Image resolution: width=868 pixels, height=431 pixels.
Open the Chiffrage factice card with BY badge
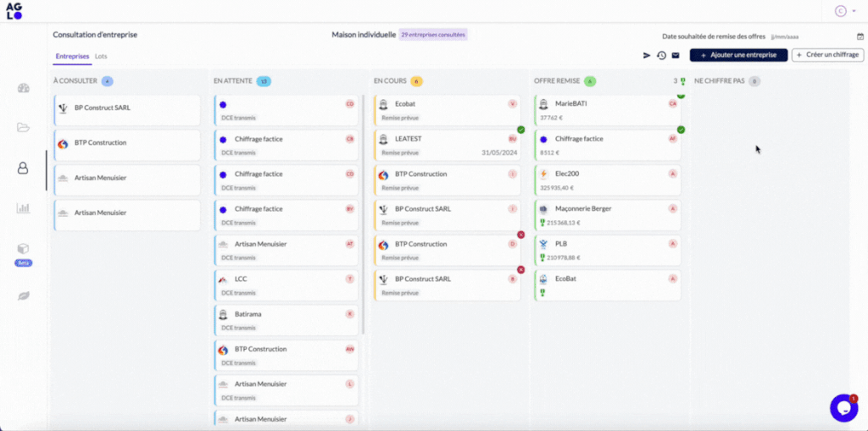287,215
